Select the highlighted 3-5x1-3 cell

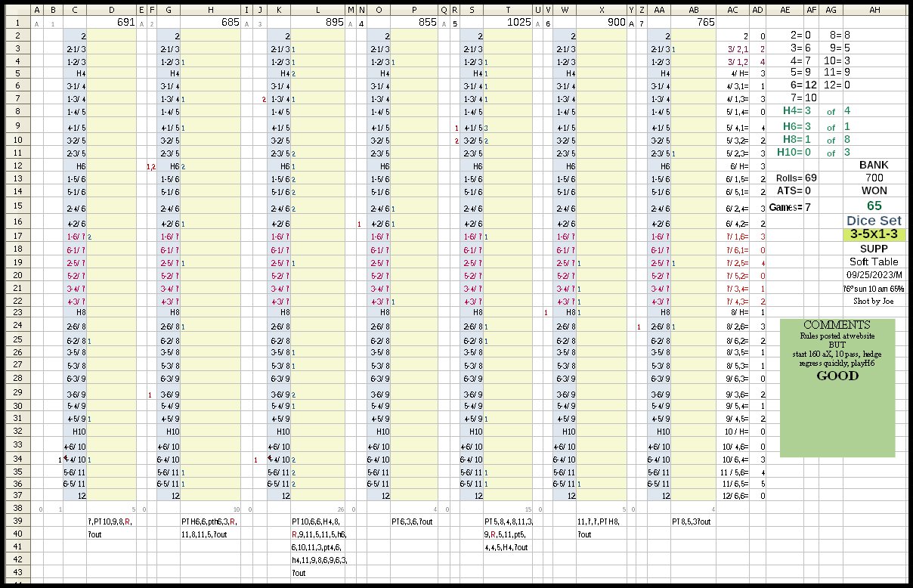(x=874, y=235)
